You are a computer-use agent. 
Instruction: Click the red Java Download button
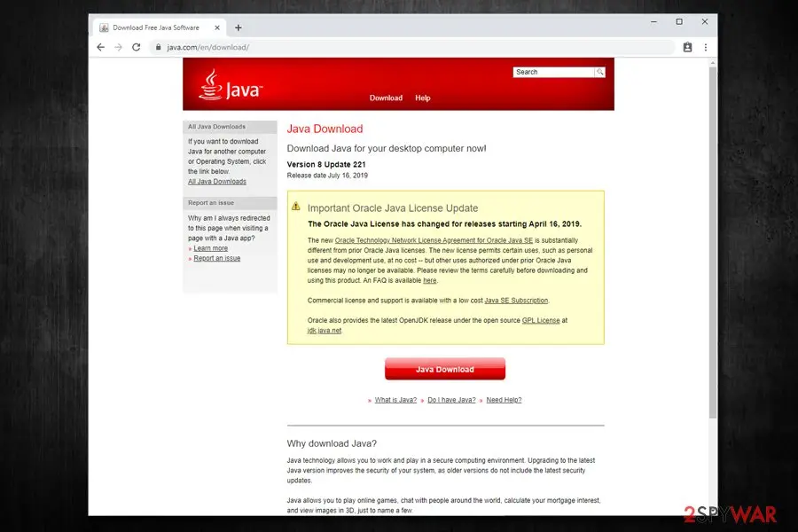(445, 369)
